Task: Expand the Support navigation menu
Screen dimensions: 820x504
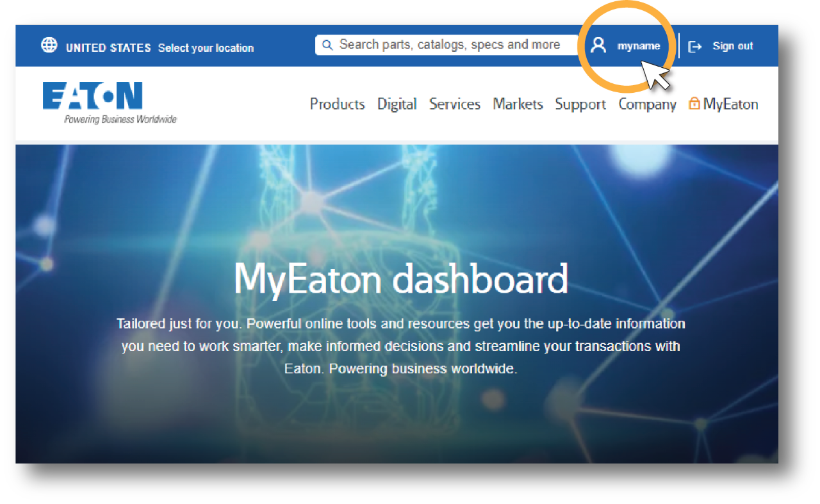Action: (580, 104)
